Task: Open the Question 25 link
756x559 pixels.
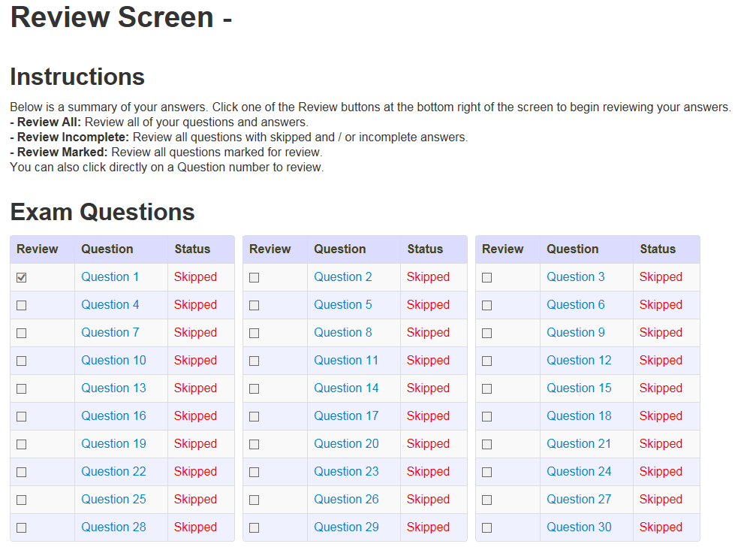Action: pos(113,500)
